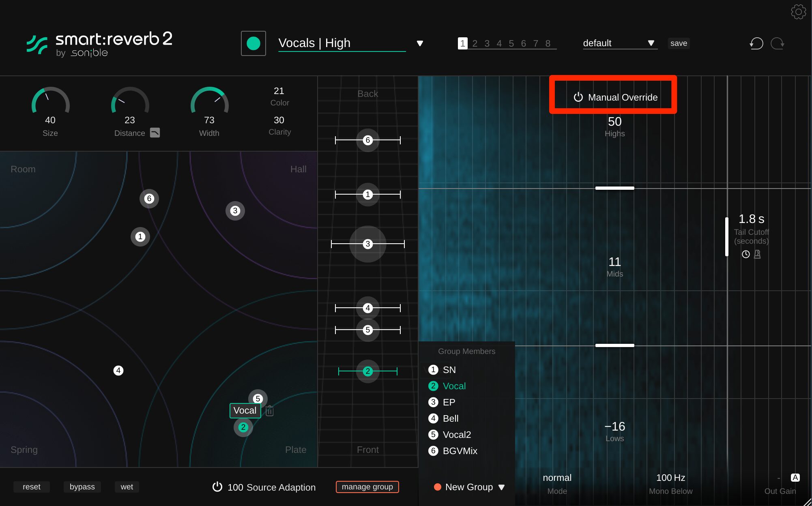Click the Vocals | High profile name field
The width and height of the screenshot is (812, 506).
[342, 43]
